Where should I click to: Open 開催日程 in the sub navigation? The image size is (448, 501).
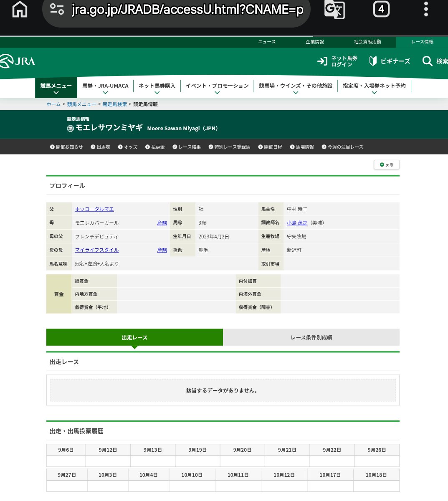click(270, 147)
